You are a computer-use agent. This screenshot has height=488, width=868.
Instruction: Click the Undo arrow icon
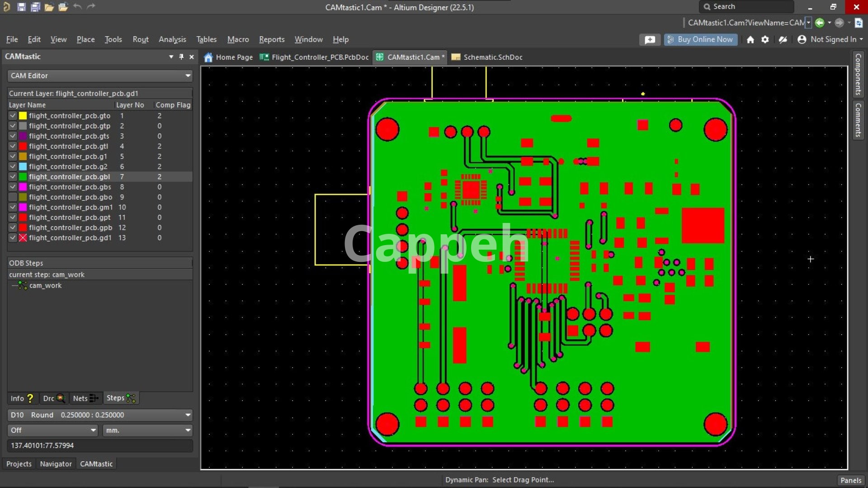pos(77,7)
